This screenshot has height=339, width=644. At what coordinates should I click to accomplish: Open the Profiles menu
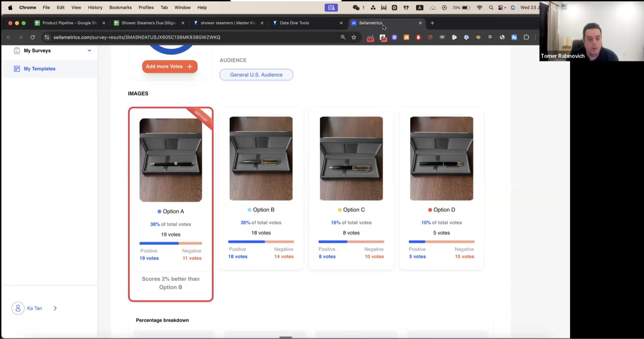tap(146, 7)
